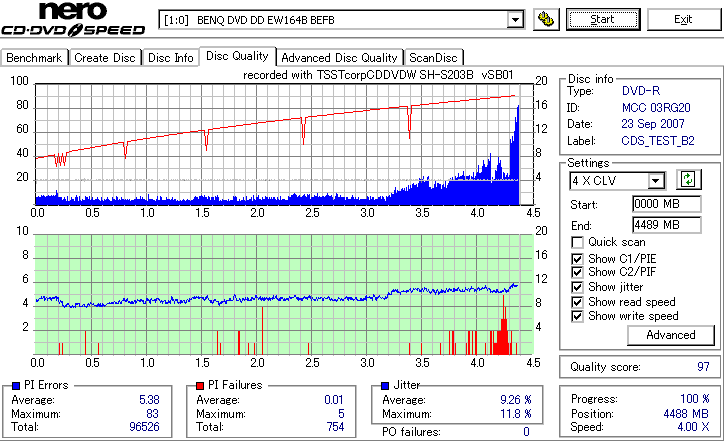Viewport: 724px width, 441px height.
Task: Click the disc ID MCC 03RG20
Action: point(656,108)
